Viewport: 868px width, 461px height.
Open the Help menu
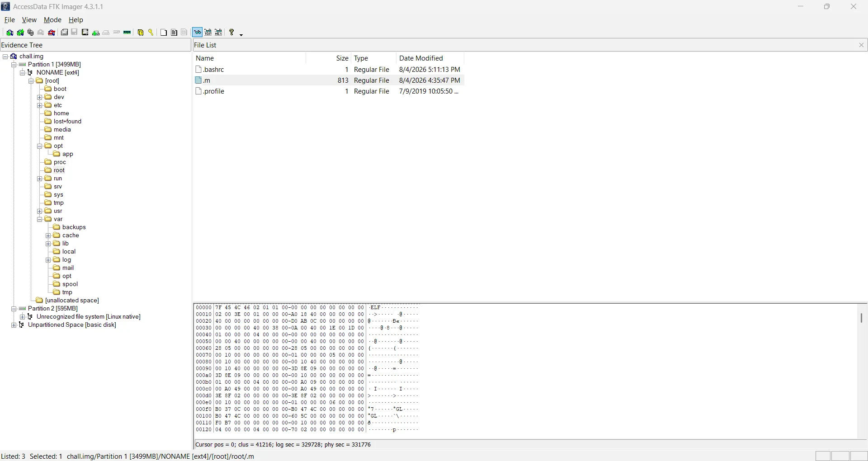(76, 20)
